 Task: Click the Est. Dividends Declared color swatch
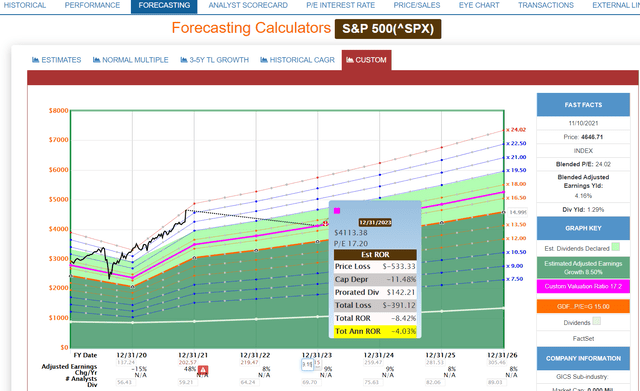tap(616, 247)
